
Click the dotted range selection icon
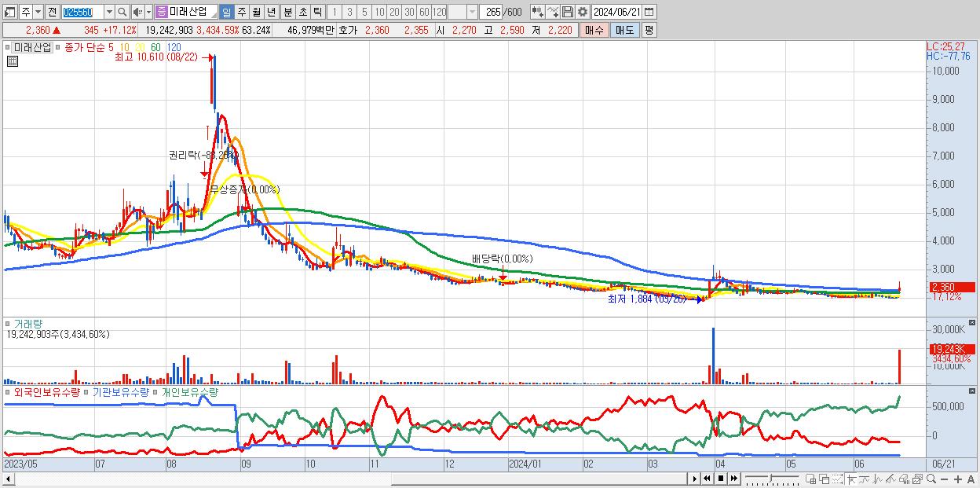tap(837, 479)
